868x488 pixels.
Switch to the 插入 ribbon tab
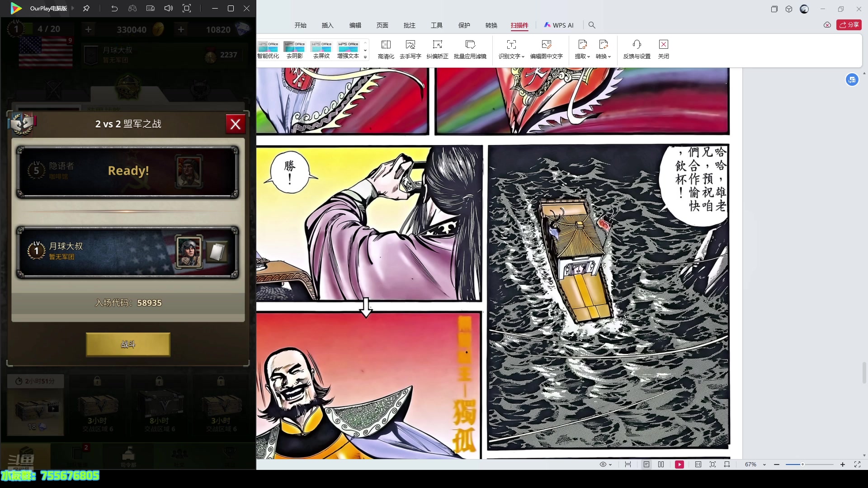pyautogui.click(x=328, y=25)
